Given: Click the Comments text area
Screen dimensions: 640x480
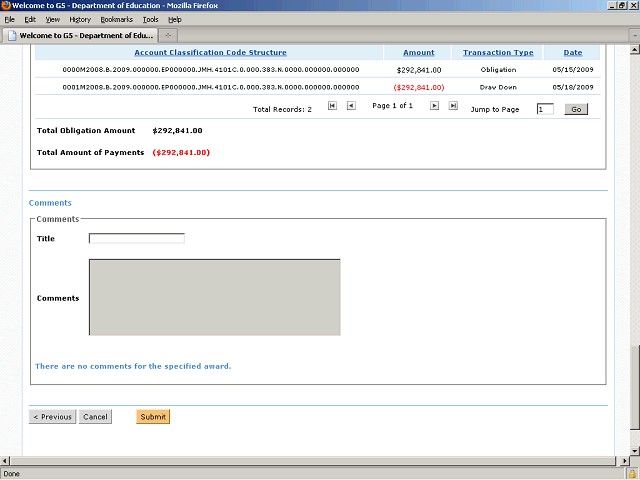Looking at the screenshot, I should click(215, 297).
